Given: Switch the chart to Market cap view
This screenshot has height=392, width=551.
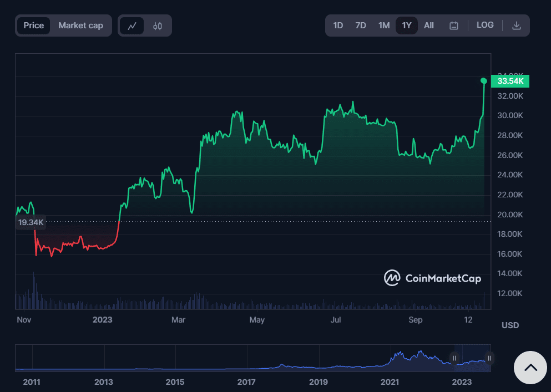Looking at the screenshot, I should point(80,25).
